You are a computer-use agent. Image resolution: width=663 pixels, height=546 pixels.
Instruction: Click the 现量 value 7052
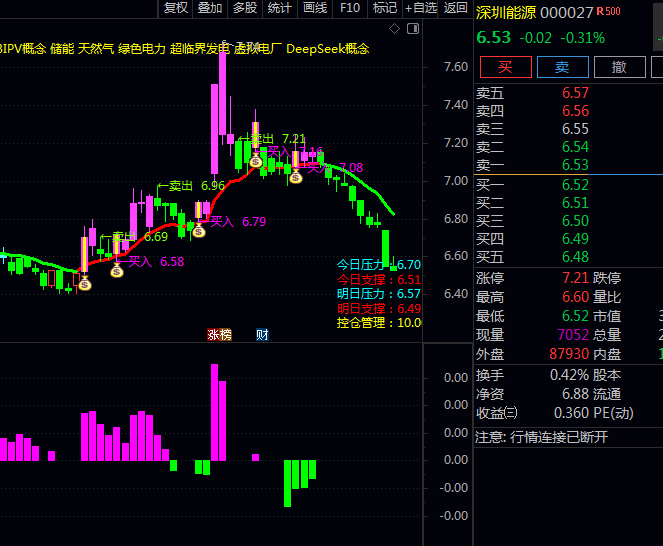tap(573, 335)
